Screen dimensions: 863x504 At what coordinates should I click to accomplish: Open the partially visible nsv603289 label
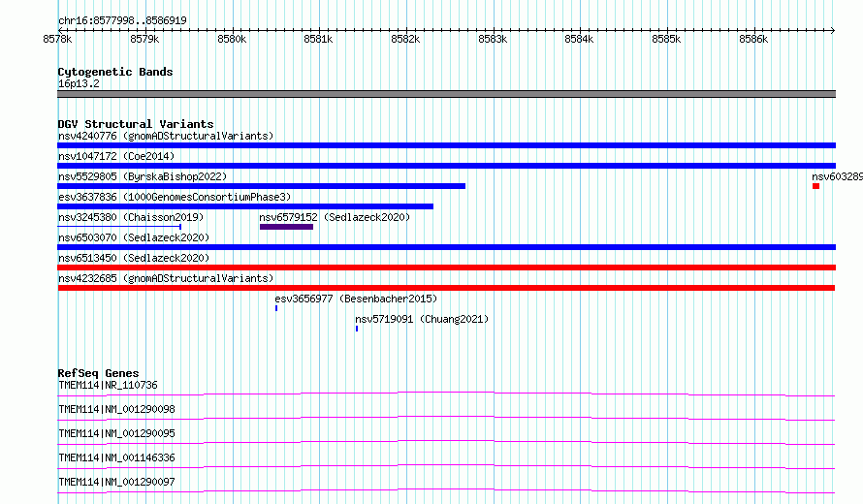pos(837,176)
